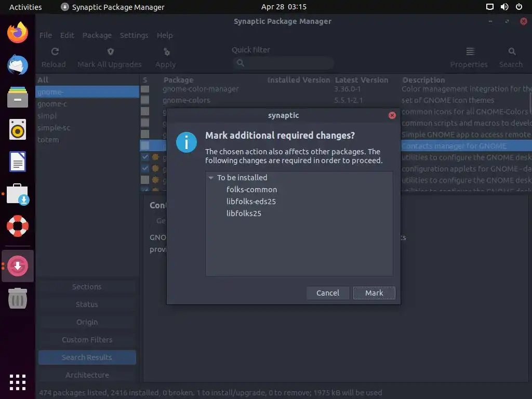
Task: Toggle the checked box for 'configuration applets' row
Action: (x=145, y=168)
